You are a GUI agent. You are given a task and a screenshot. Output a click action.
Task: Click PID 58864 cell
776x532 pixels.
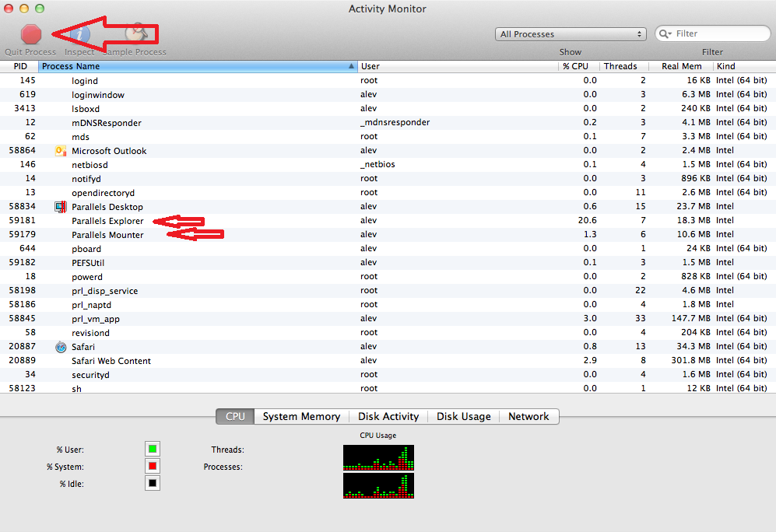pyautogui.click(x=23, y=150)
